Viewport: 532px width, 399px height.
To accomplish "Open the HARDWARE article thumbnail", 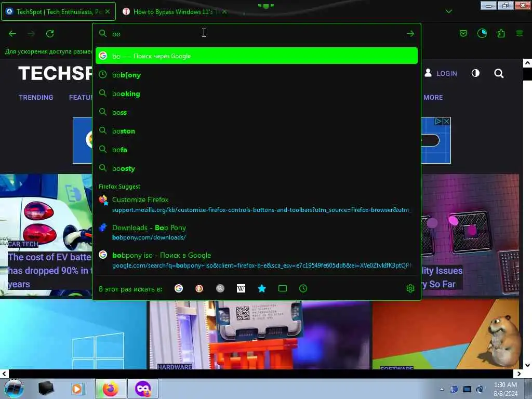I will [x=259, y=335].
